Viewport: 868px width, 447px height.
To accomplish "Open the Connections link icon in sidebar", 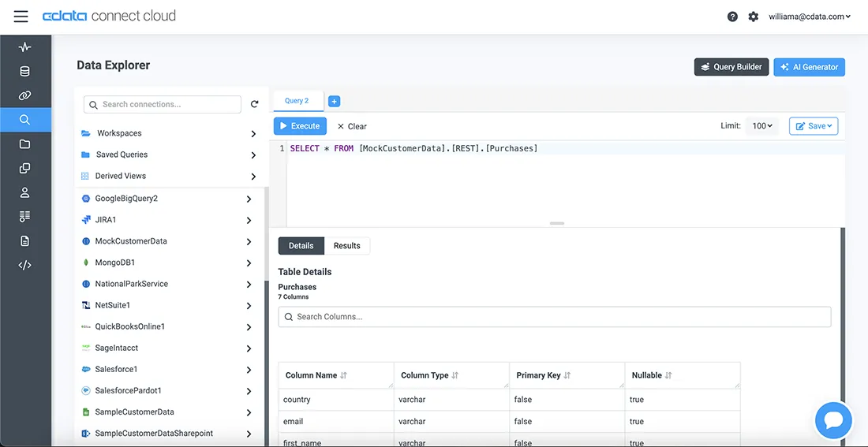I will tap(24, 95).
